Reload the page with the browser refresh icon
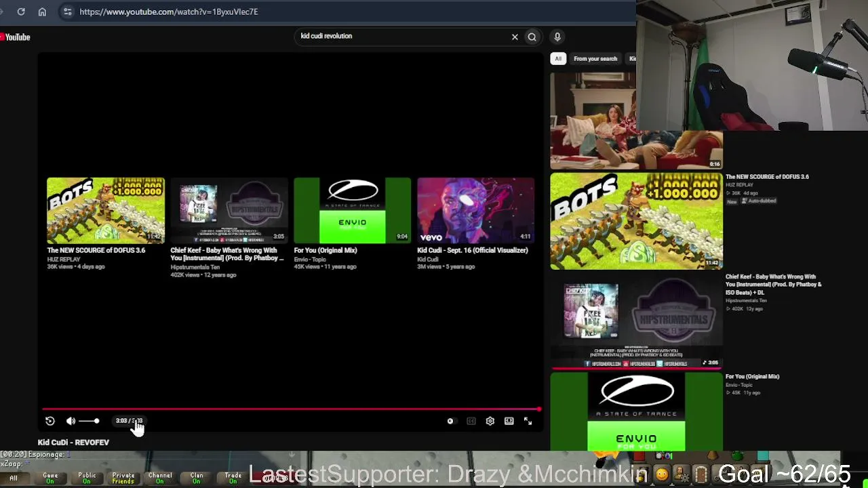Image resolution: width=868 pixels, height=488 pixels. click(21, 12)
